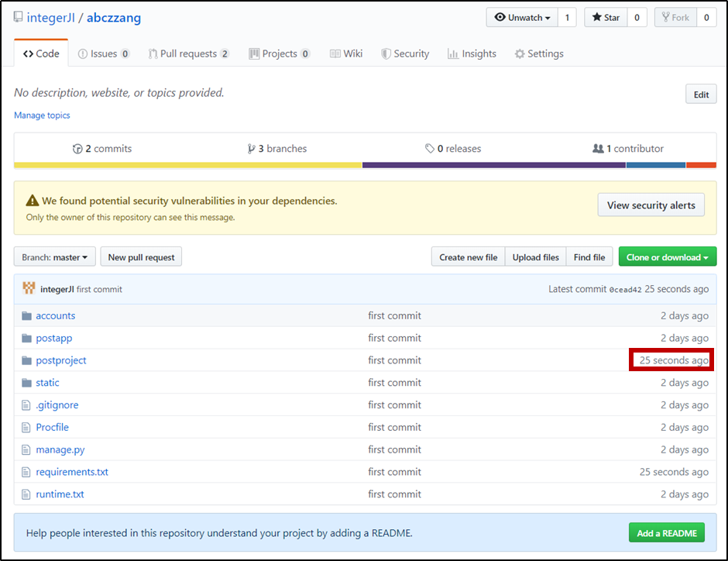This screenshot has height=561, width=728.
Task: Open the postapp folder
Action: pyautogui.click(x=54, y=338)
